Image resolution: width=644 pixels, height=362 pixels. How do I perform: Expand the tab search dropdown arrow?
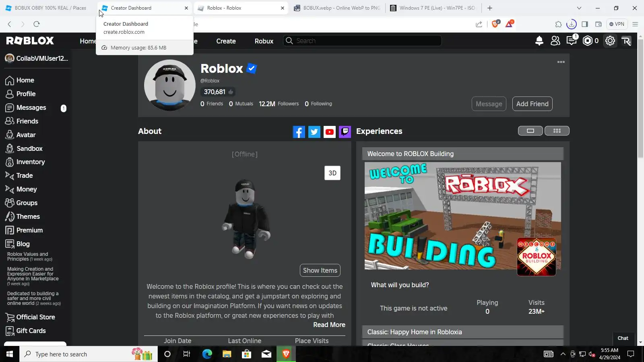tap(579, 8)
